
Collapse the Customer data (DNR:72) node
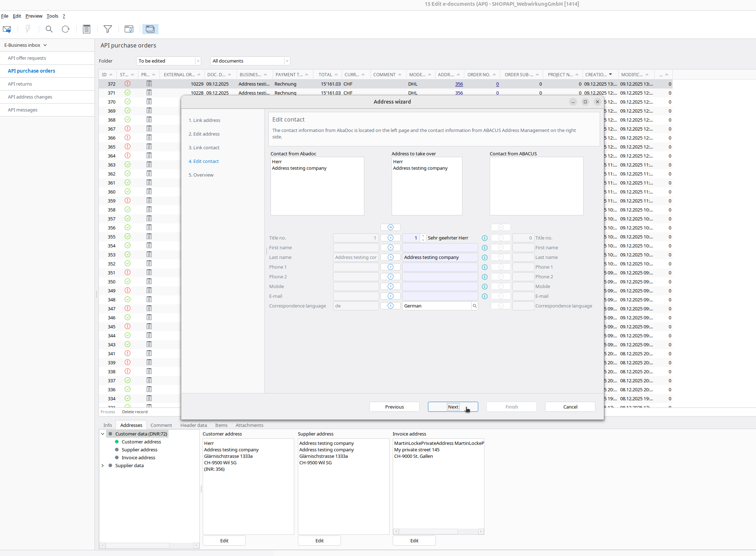coord(102,434)
